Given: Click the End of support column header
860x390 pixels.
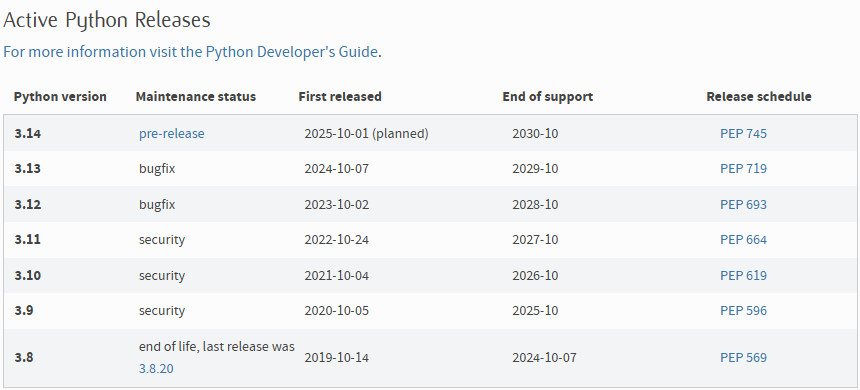Looking at the screenshot, I should point(547,97).
